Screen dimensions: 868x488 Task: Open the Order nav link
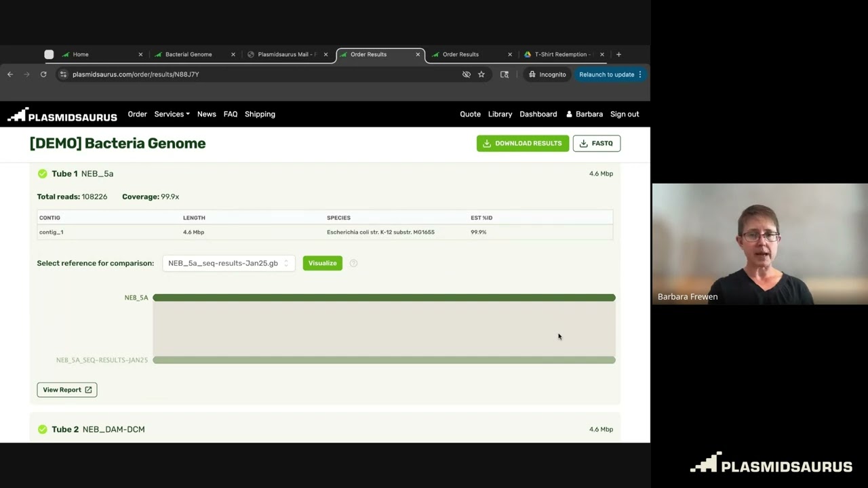(x=137, y=114)
